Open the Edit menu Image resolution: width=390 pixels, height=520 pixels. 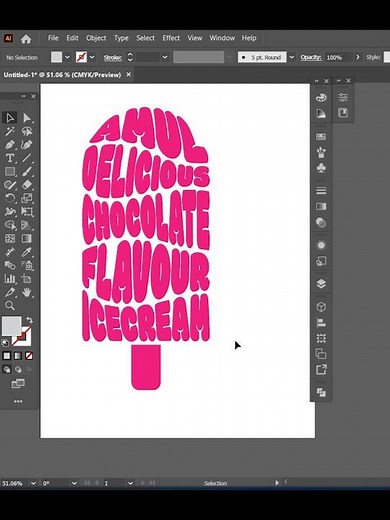[x=72, y=38]
